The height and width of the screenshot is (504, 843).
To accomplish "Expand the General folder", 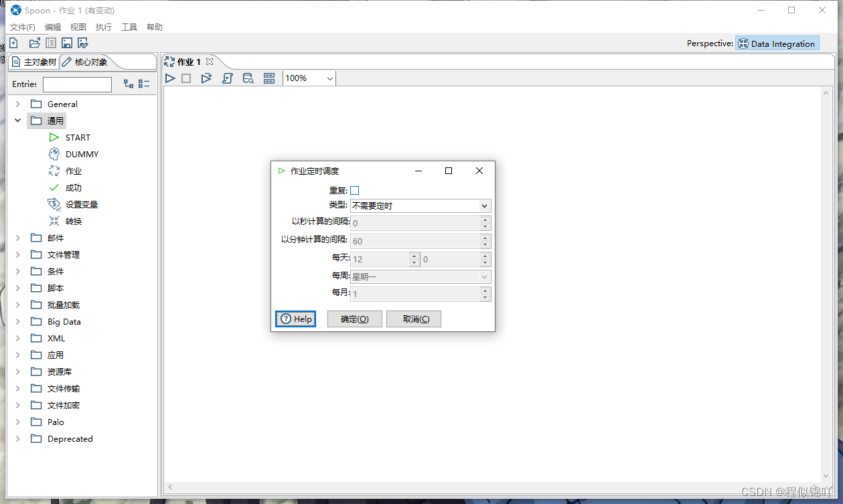I will [18, 104].
